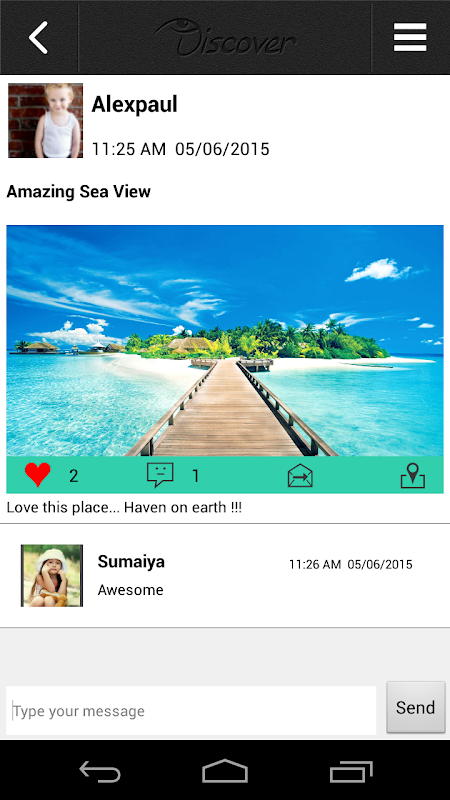Open Alexpaul username link
The height and width of the screenshot is (800, 450).
tap(135, 105)
